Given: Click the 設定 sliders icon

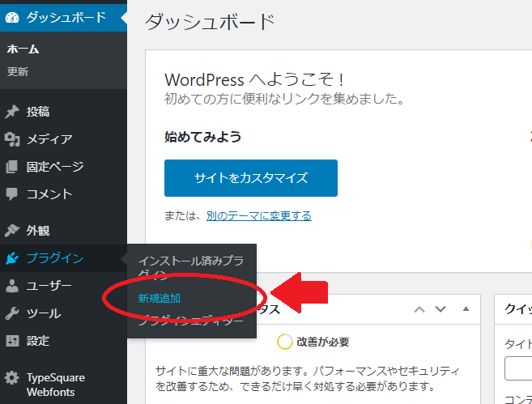Looking at the screenshot, I should pyautogui.click(x=12, y=341).
